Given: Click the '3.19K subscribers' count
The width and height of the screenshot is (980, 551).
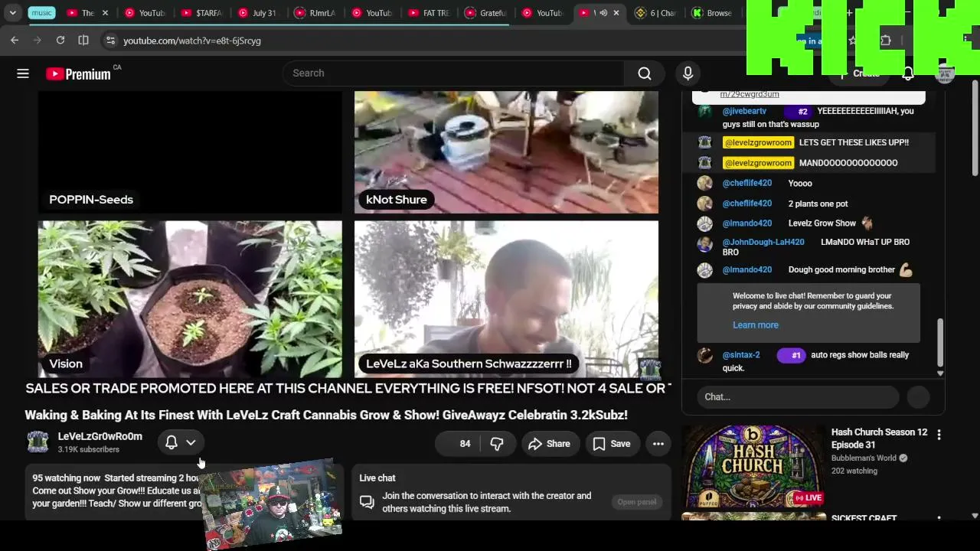Looking at the screenshot, I should click(x=89, y=450).
